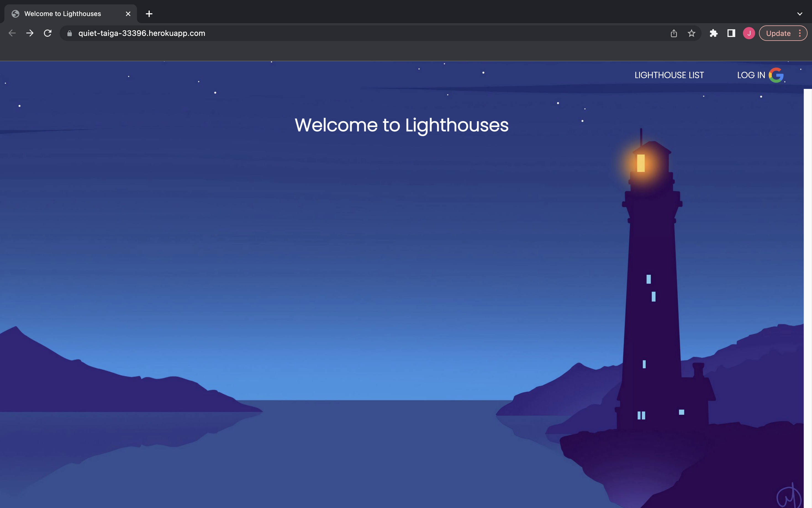The image size is (812, 508).
Task: Click the browser back arrow
Action: pos(12,33)
